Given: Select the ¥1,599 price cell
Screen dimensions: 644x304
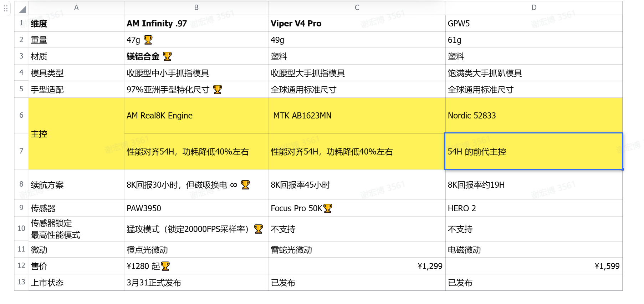Looking at the screenshot, I should pyautogui.click(x=534, y=266).
